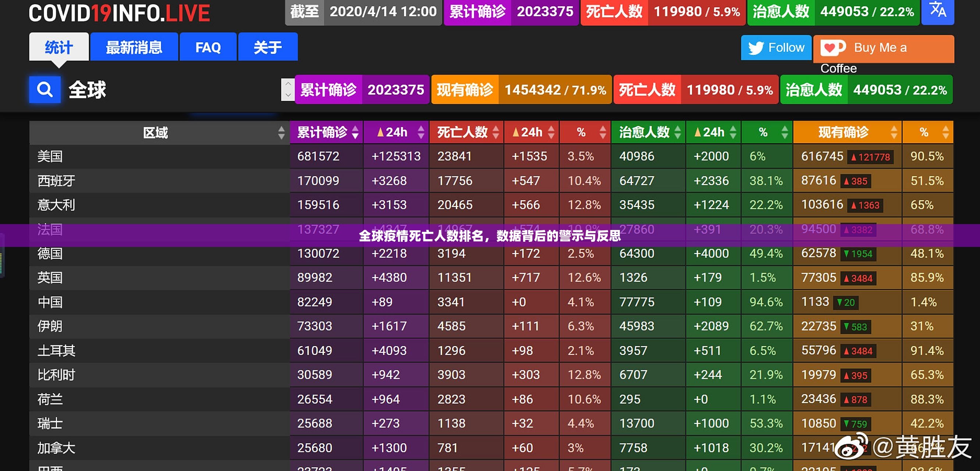Click the Follow button
The height and width of the screenshot is (471, 980).
(776, 47)
